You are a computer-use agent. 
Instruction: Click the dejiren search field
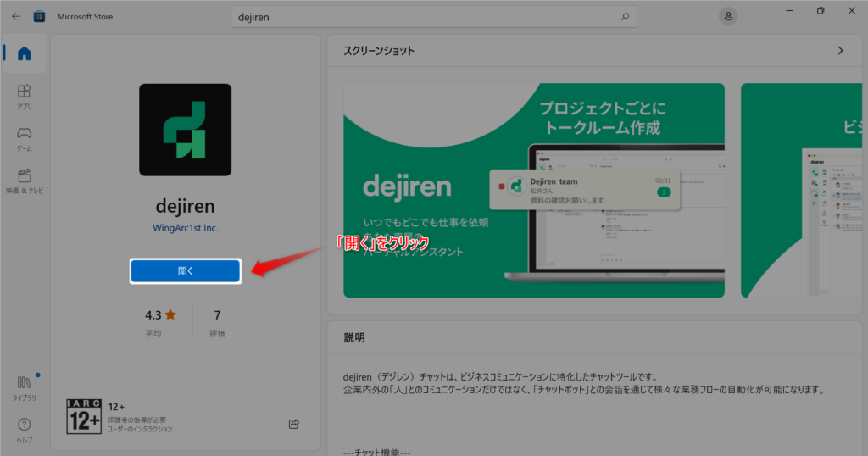click(433, 17)
